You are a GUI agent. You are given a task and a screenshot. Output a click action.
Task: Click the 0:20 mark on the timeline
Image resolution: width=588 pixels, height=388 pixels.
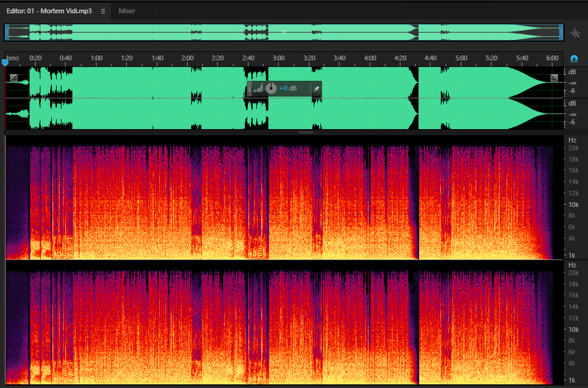tap(36, 58)
